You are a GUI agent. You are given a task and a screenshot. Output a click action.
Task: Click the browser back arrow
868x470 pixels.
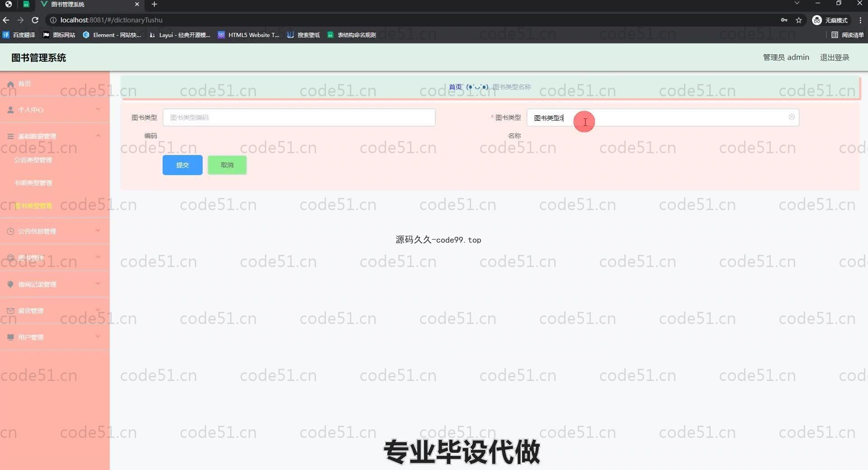[6, 20]
